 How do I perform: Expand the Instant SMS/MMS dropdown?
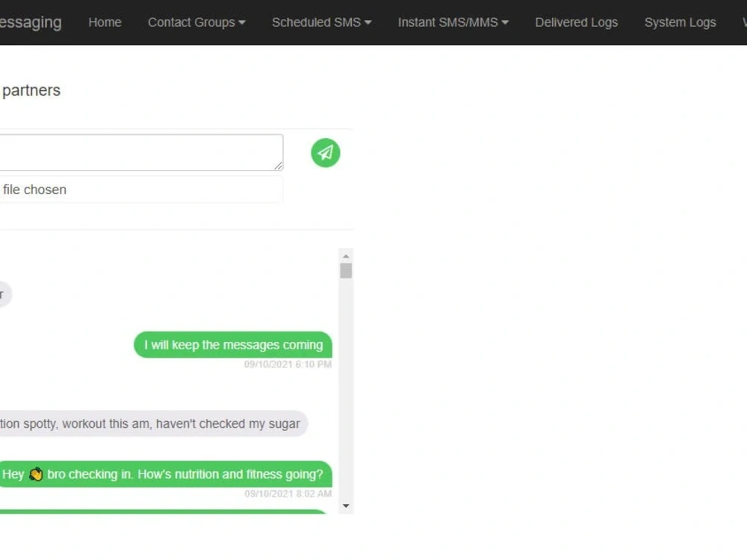pos(453,22)
